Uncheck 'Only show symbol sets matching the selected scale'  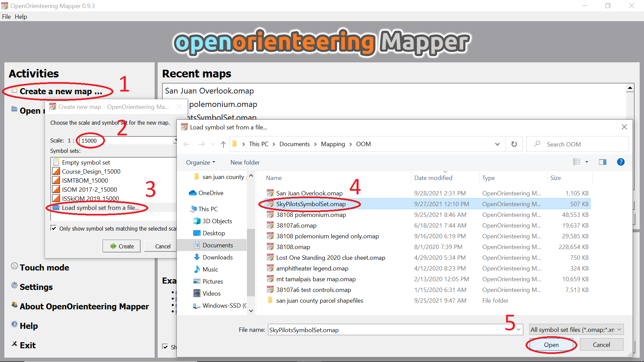coord(54,228)
